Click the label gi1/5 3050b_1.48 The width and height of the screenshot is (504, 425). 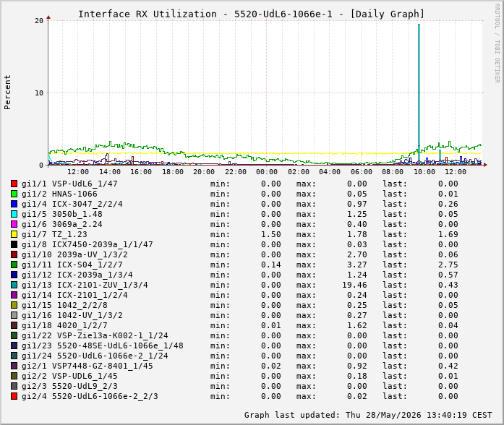62,214
